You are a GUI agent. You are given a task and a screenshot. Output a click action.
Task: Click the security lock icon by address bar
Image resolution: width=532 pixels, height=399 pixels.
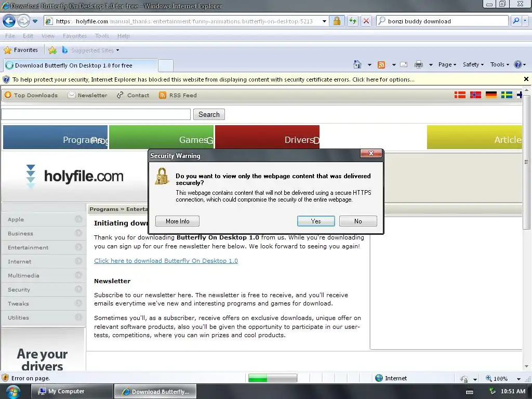pyautogui.click(x=337, y=21)
